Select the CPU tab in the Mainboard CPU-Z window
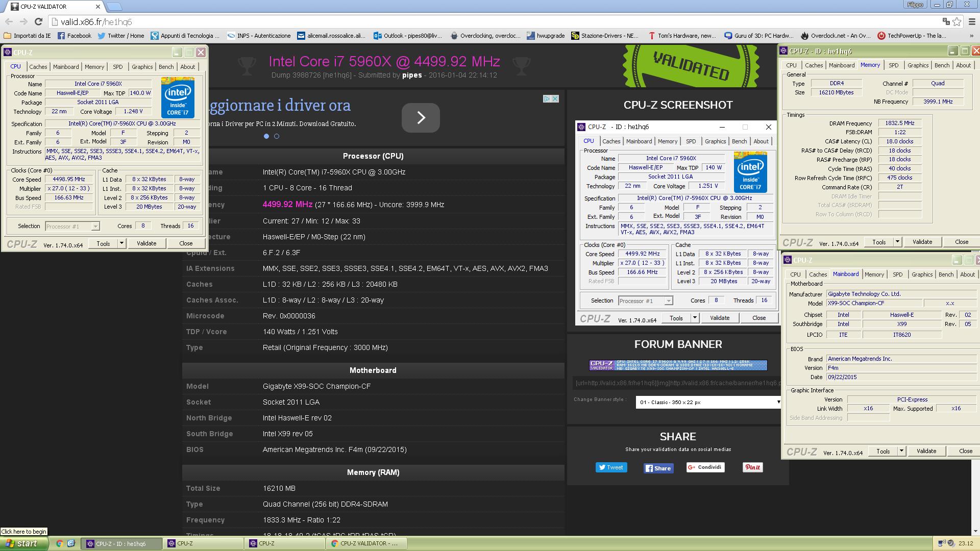 click(x=795, y=274)
